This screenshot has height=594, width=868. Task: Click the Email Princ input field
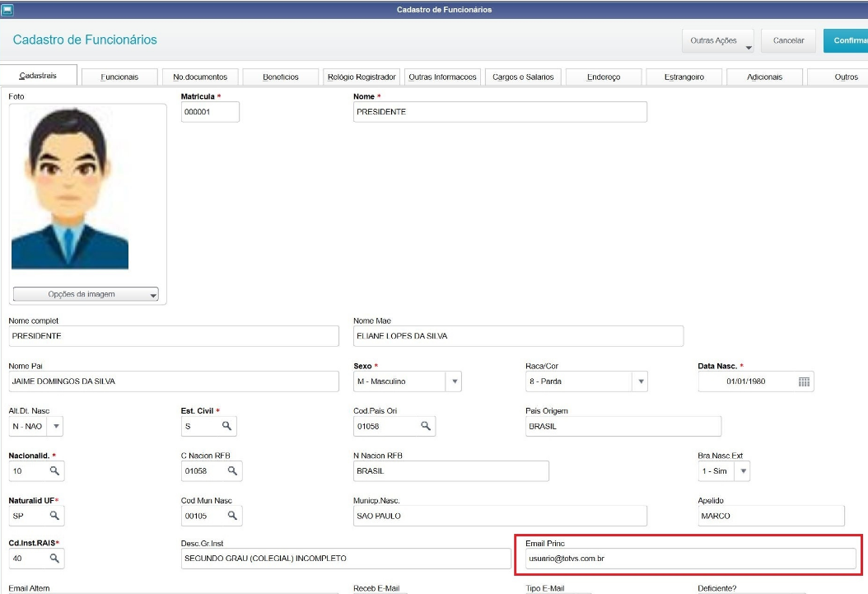coord(690,559)
